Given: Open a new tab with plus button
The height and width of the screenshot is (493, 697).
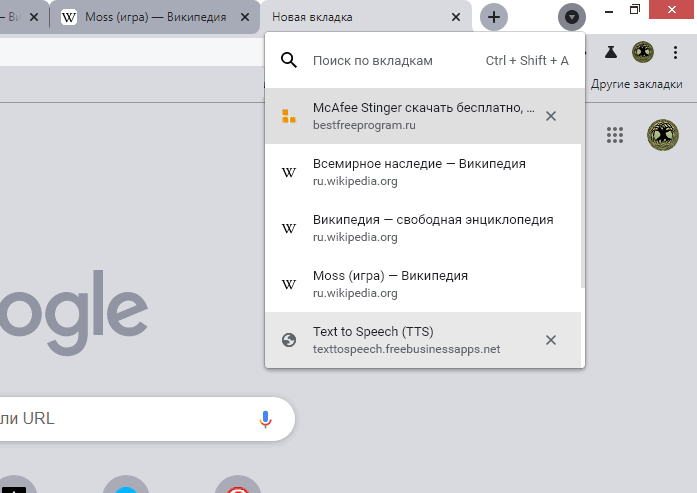Looking at the screenshot, I should pos(493,17).
